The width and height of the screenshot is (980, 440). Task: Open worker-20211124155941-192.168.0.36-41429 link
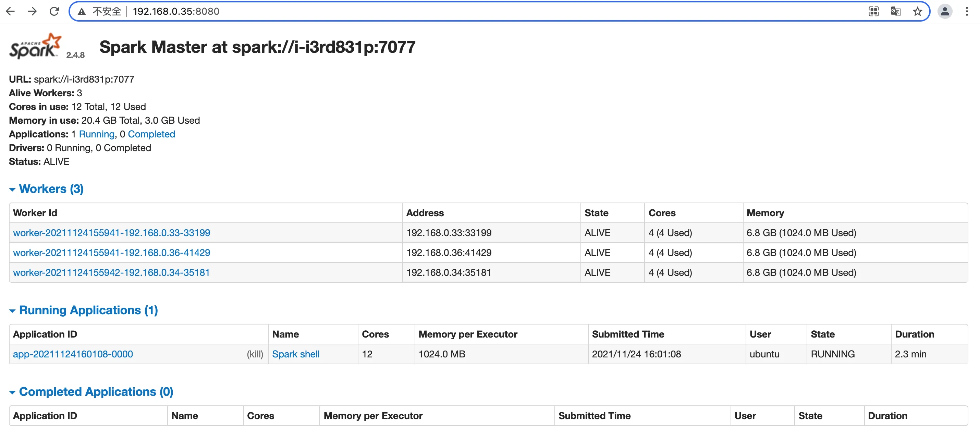tap(111, 252)
